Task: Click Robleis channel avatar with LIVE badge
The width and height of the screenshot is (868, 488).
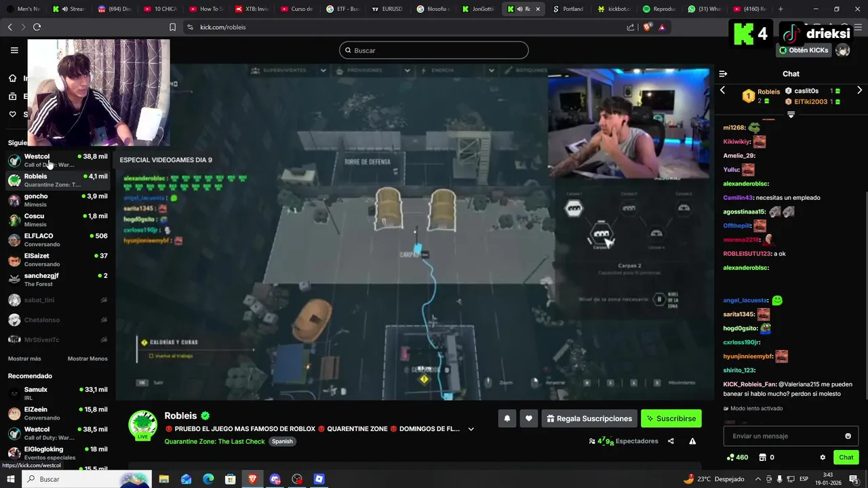Action: coord(143,425)
